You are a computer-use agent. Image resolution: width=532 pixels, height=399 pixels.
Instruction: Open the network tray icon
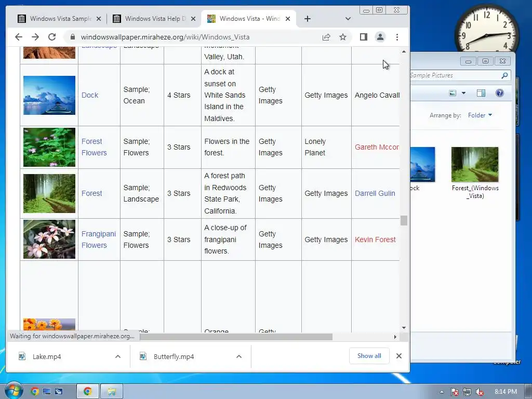tap(467, 392)
